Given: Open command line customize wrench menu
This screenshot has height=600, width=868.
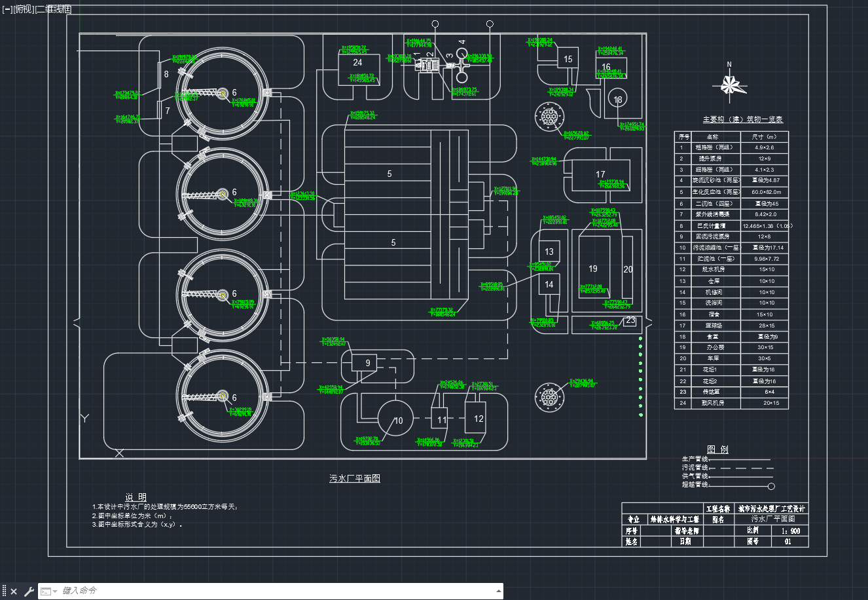Looking at the screenshot, I should point(29,591).
